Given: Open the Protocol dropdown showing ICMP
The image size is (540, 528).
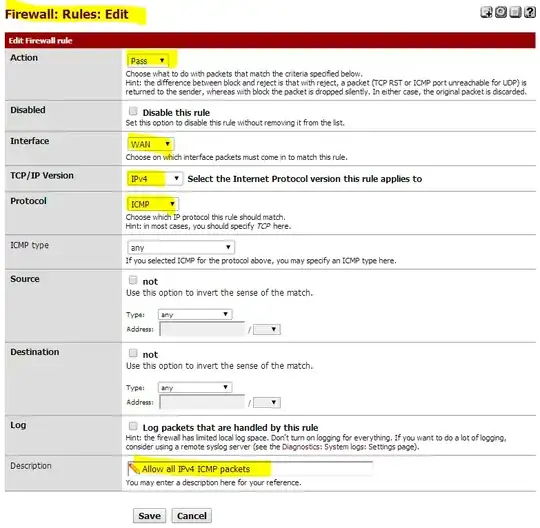Looking at the screenshot, I should [x=153, y=204].
